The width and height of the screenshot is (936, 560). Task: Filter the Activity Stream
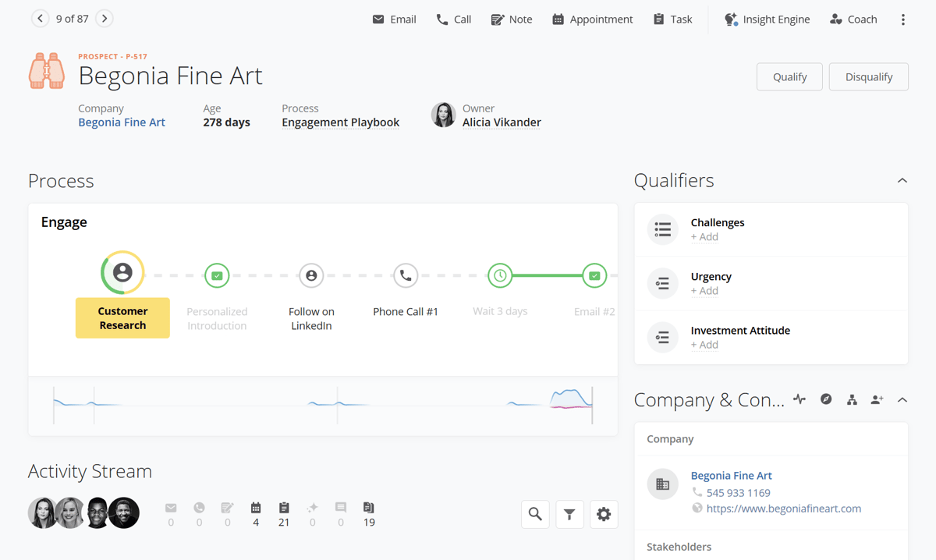[569, 514]
